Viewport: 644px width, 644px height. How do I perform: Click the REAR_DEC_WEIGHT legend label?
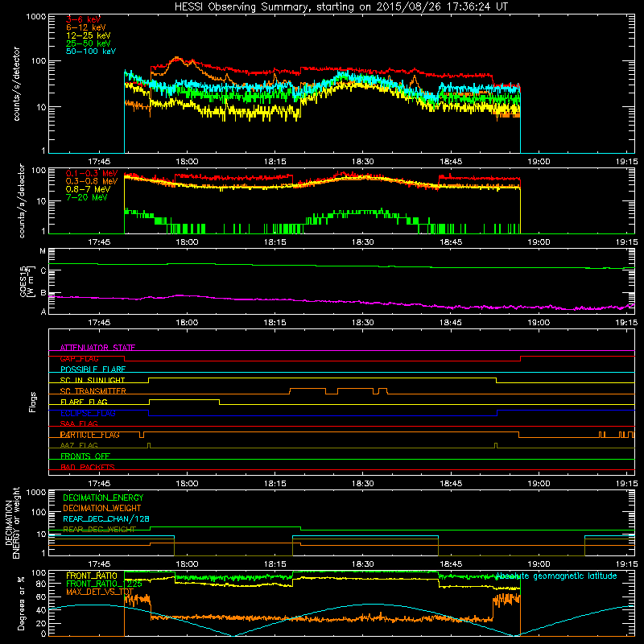click(x=99, y=529)
